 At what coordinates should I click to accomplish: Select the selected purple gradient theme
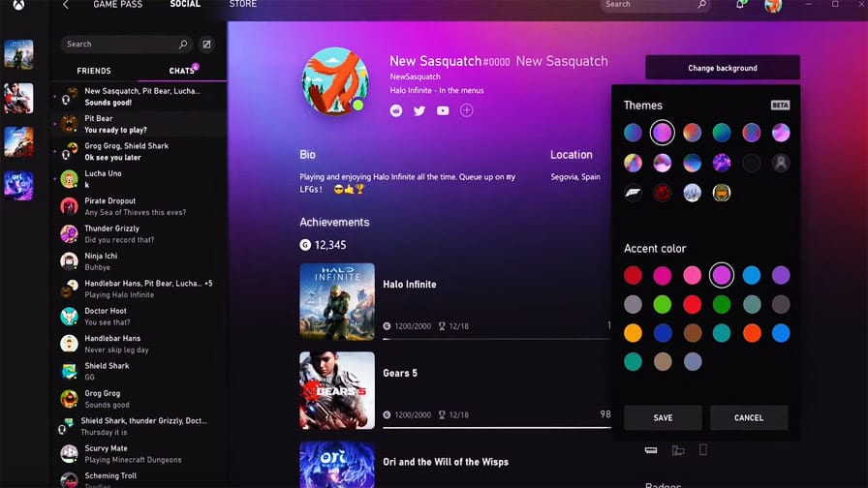point(662,133)
